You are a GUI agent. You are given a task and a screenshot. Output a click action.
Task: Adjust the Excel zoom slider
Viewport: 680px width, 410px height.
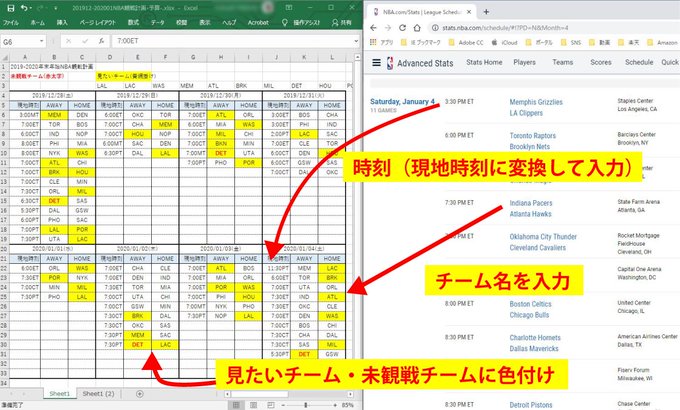coord(309,405)
